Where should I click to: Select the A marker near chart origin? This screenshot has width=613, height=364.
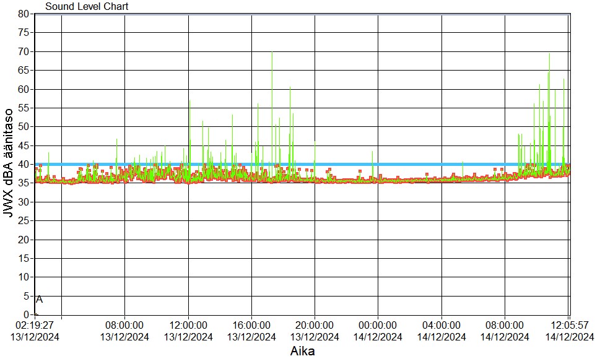pos(39,300)
